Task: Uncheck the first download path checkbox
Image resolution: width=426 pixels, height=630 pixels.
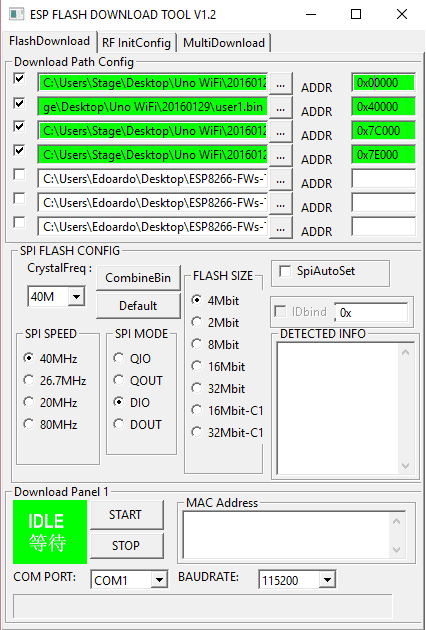Action: pos(19,78)
